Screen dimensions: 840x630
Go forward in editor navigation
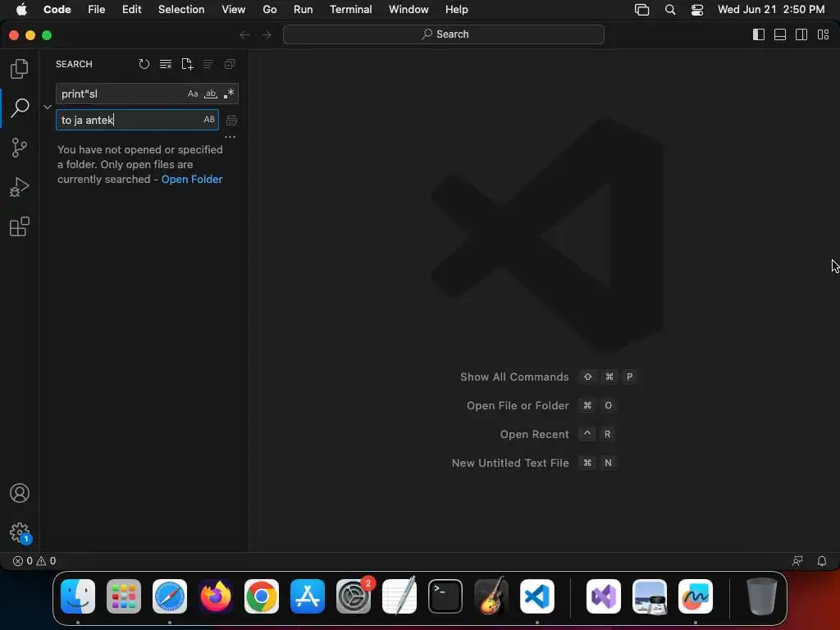[267, 34]
